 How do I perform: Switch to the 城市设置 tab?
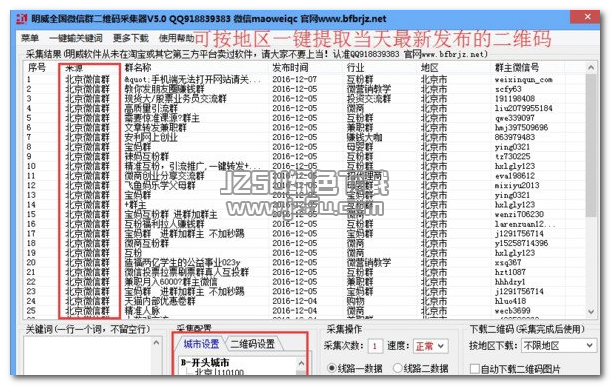coord(201,344)
